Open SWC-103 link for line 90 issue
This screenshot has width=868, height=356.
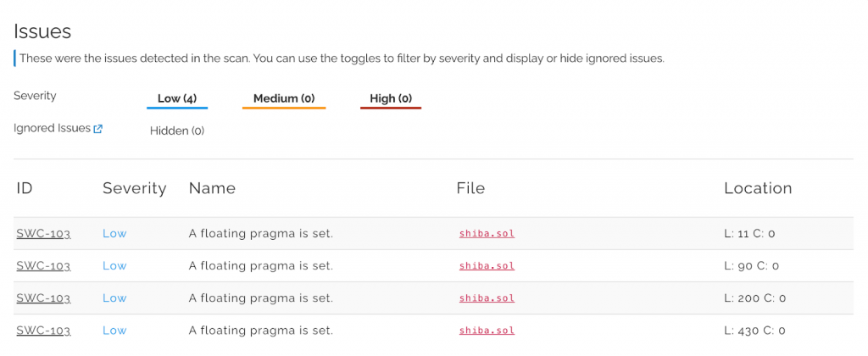(x=43, y=266)
